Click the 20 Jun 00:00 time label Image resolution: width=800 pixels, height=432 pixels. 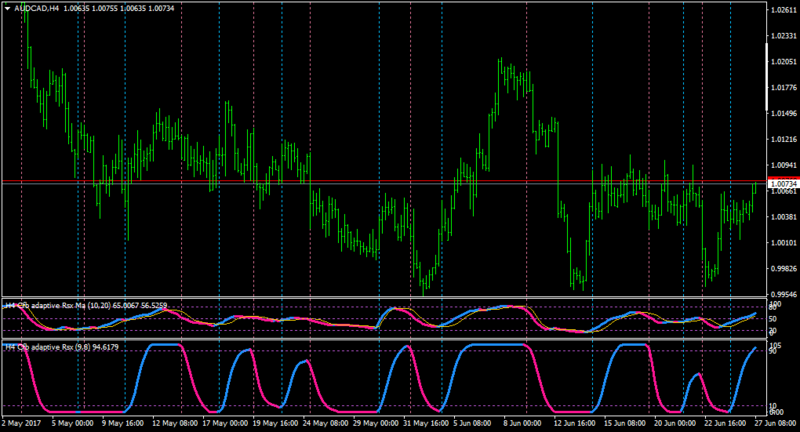pyautogui.click(x=674, y=423)
